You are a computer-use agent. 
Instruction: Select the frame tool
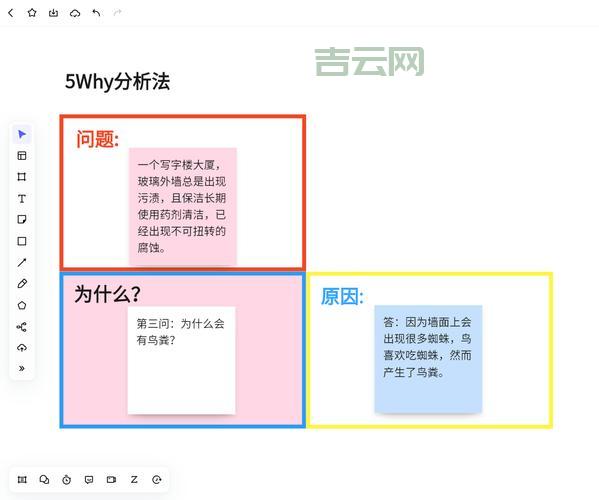coord(22,177)
